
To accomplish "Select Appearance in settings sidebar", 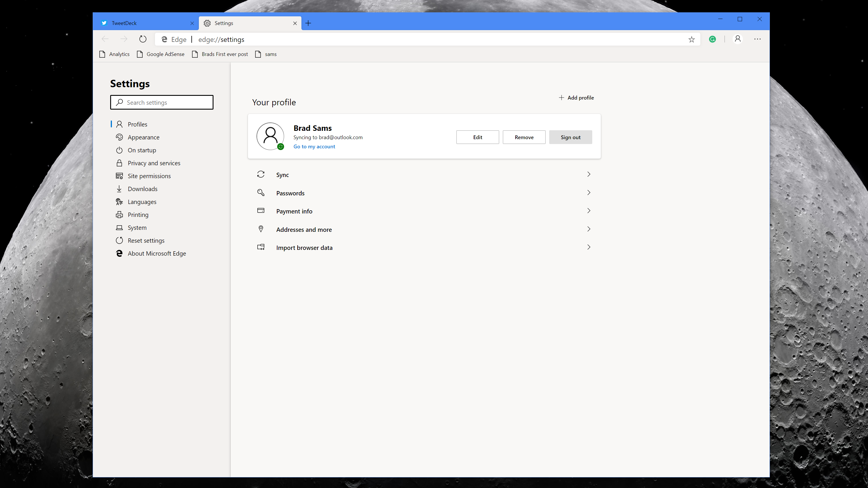I will (143, 137).
